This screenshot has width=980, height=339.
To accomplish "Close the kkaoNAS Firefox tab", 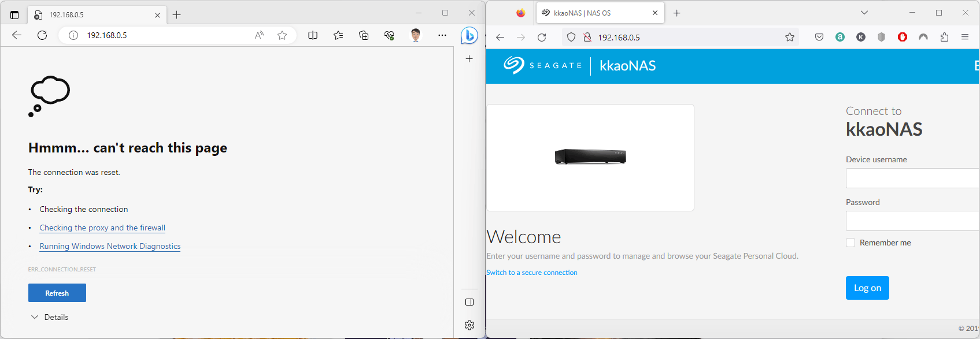I will coord(655,13).
